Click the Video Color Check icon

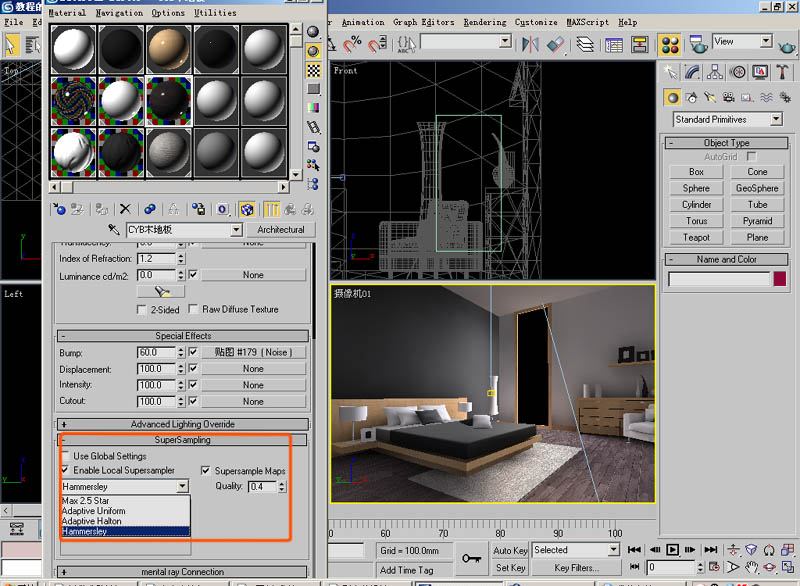pos(313,108)
